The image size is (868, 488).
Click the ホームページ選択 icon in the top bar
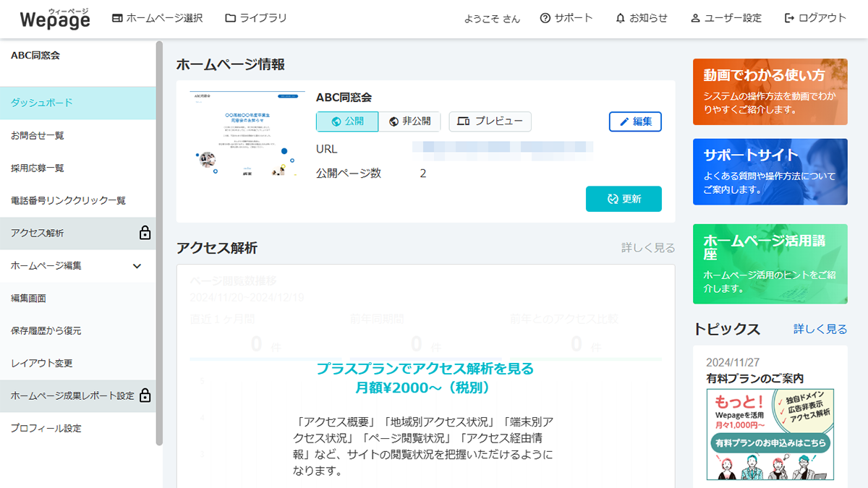tap(116, 18)
